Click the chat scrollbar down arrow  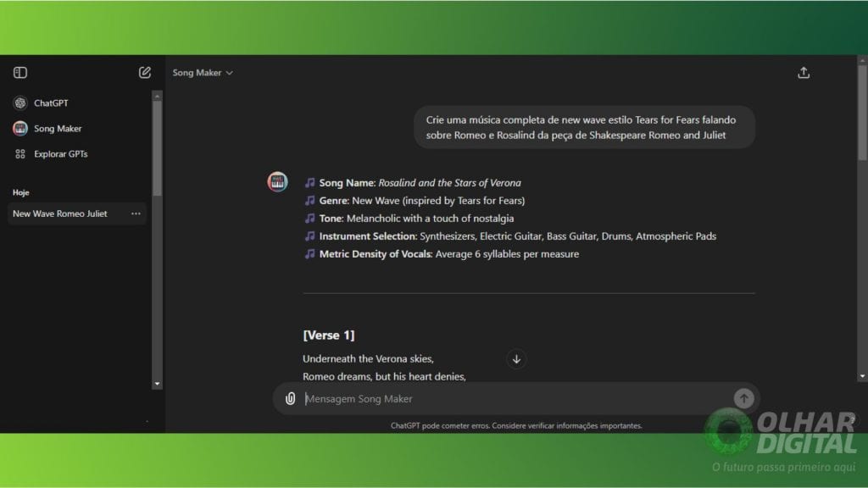coord(862,375)
